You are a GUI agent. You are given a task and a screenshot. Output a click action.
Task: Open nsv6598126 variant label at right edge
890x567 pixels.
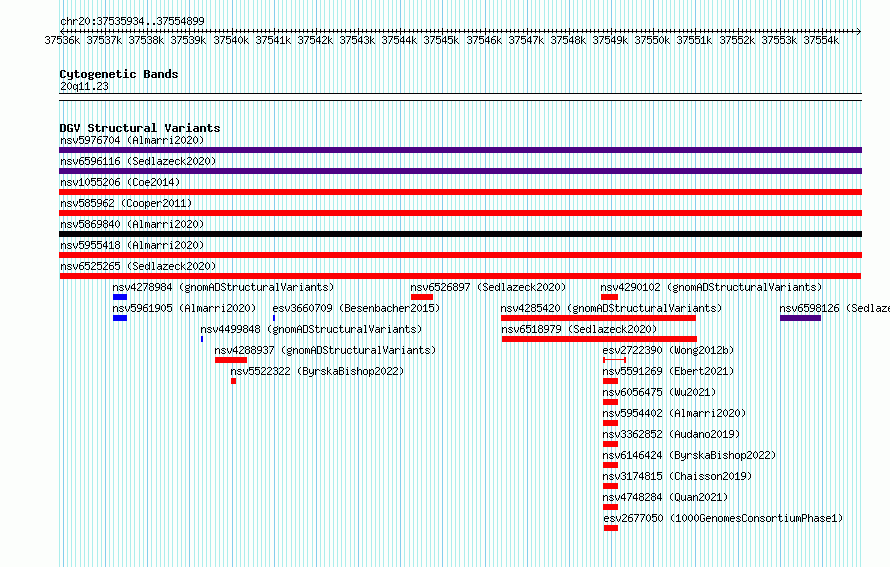[x=834, y=308]
